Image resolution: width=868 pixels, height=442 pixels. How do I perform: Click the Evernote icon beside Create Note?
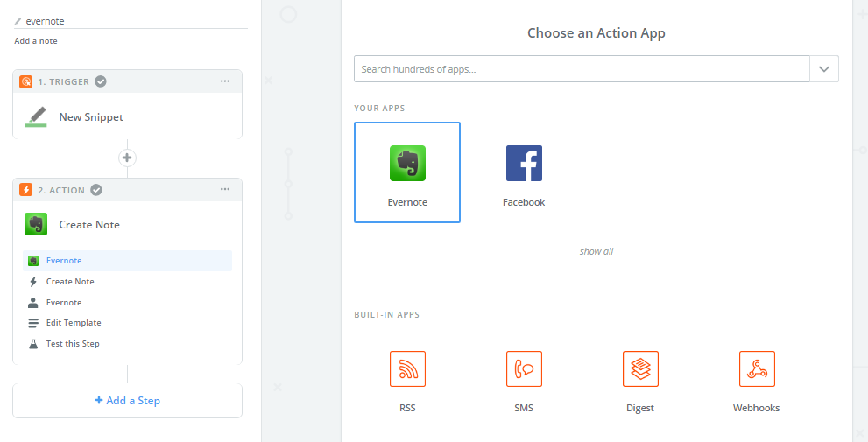pyautogui.click(x=36, y=225)
